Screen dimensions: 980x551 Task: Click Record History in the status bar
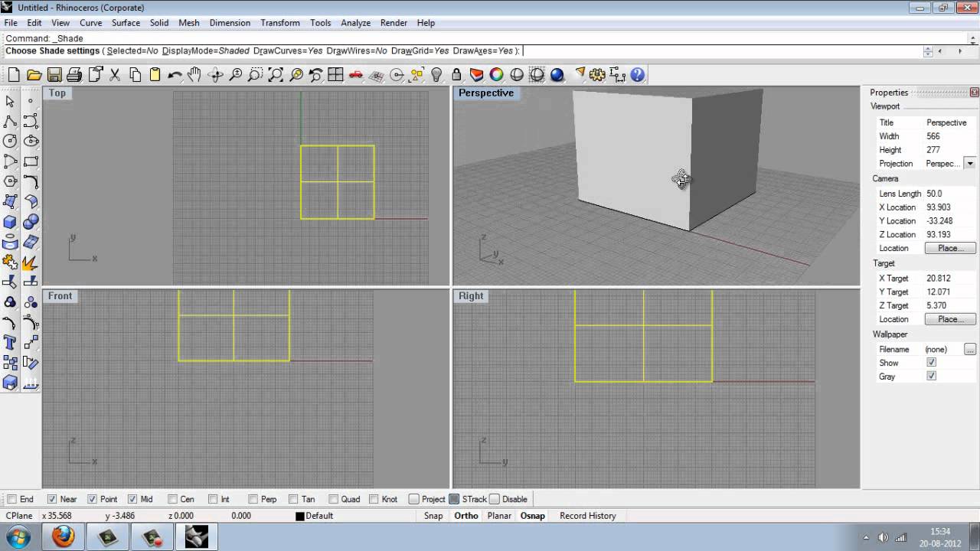[588, 516]
